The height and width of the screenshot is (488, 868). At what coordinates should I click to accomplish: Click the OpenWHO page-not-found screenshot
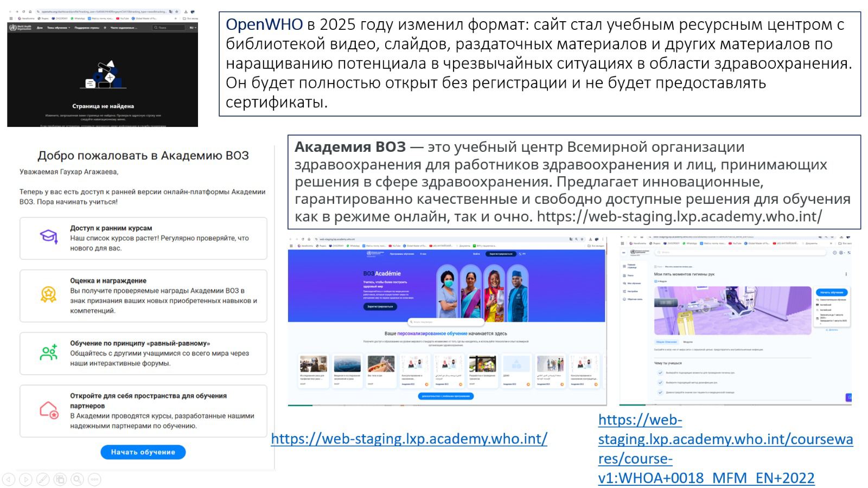103,68
